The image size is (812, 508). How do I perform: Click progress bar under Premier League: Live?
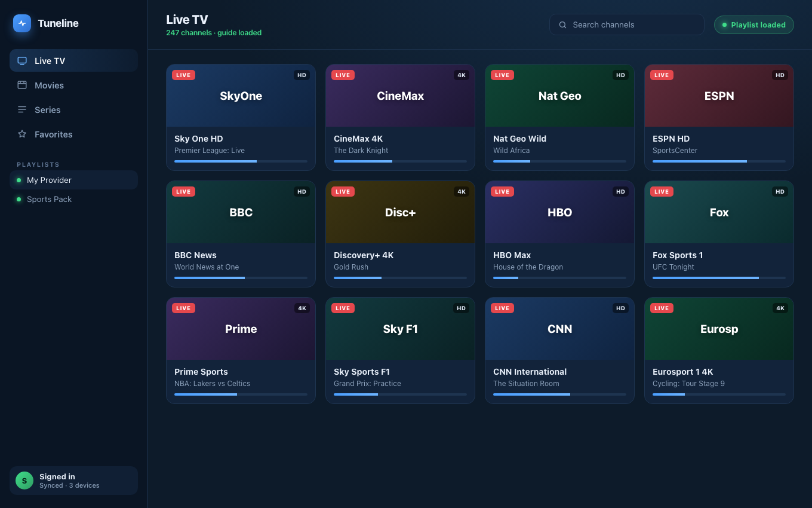click(x=241, y=161)
